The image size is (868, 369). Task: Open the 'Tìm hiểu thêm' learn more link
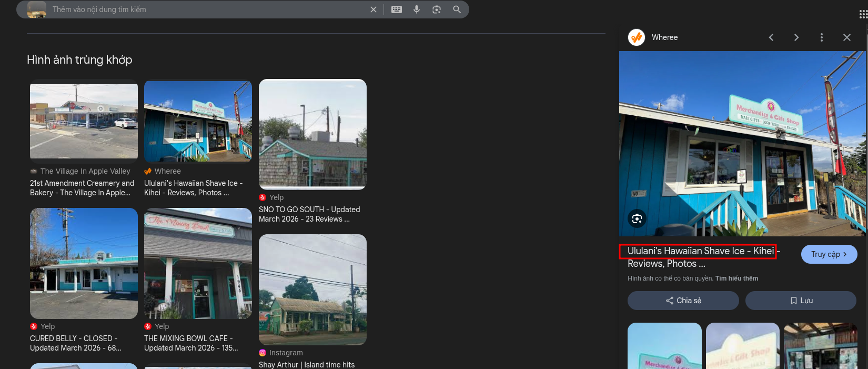point(736,278)
